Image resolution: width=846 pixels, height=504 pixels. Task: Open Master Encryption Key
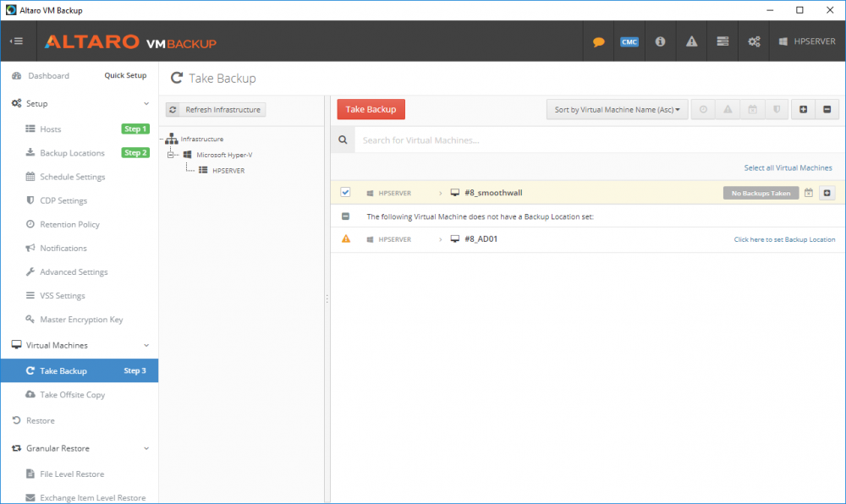pyautogui.click(x=81, y=319)
